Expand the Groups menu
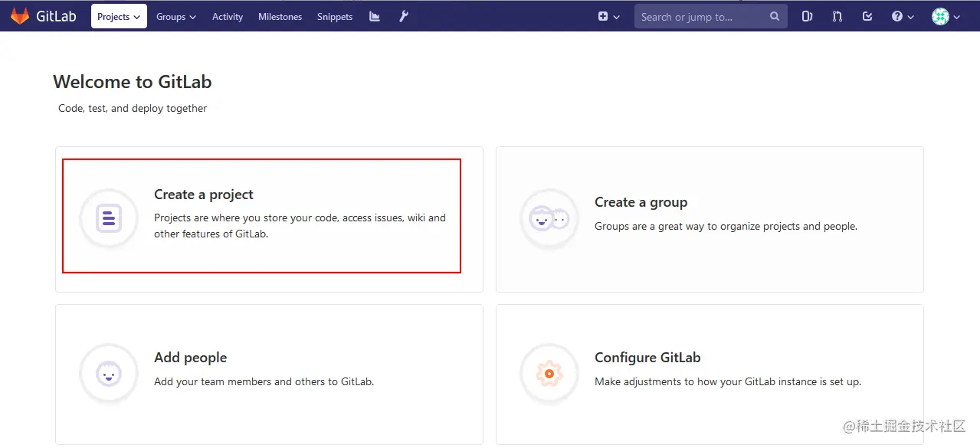This screenshot has height=448, width=980. point(176,16)
